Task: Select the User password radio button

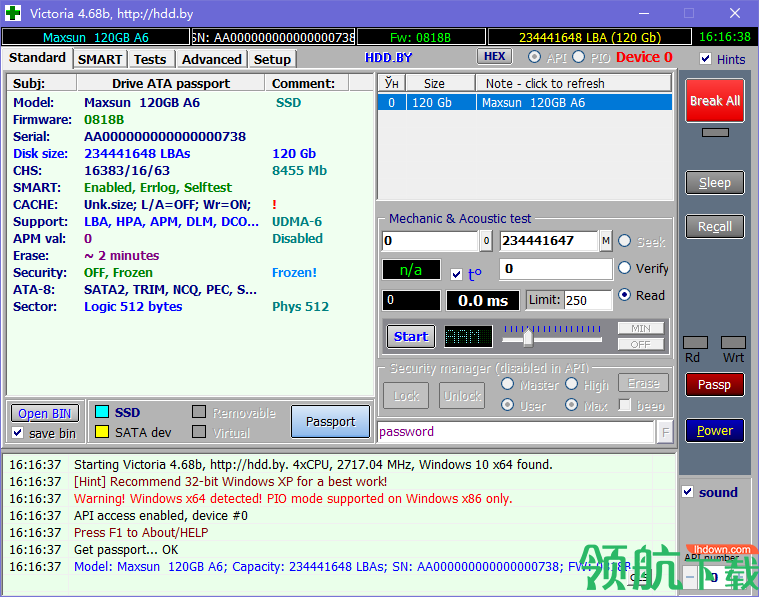Action: click(507, 404)
